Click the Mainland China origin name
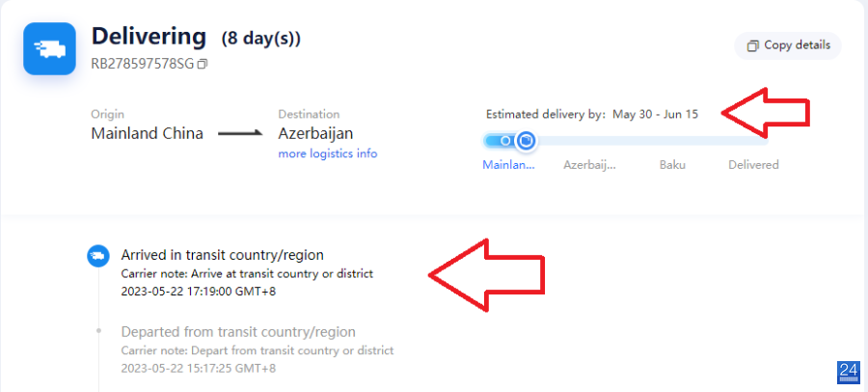 (148, 133)
